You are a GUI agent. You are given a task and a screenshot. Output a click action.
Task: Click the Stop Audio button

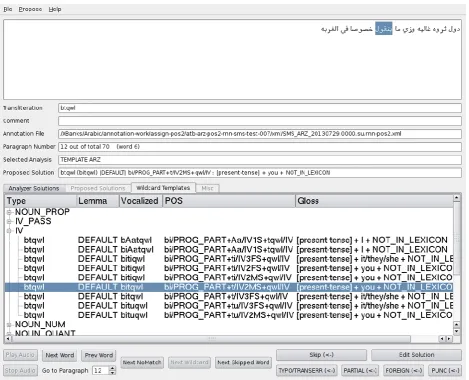click(x=20, y=370)
